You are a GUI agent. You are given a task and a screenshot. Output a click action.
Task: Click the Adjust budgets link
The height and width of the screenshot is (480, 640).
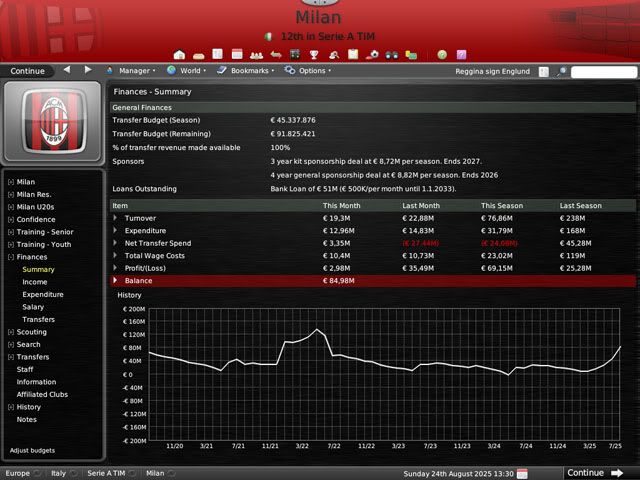click(x=32, y=451)
